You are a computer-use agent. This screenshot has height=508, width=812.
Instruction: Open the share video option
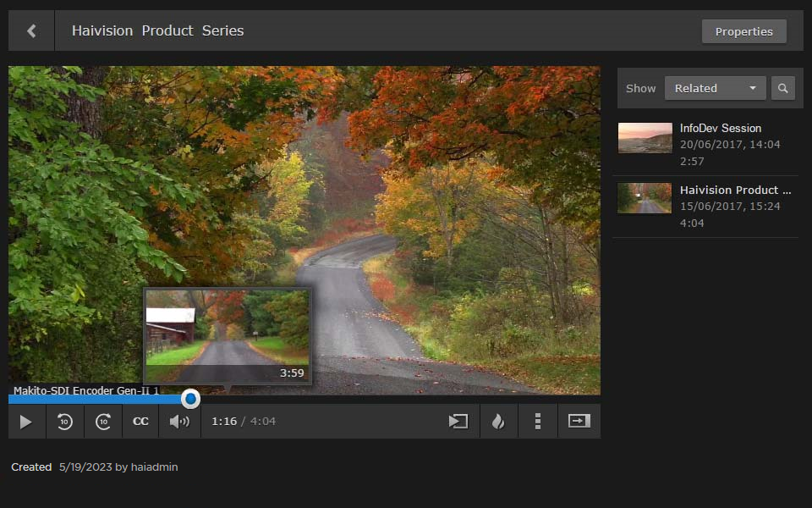(458, 421)
